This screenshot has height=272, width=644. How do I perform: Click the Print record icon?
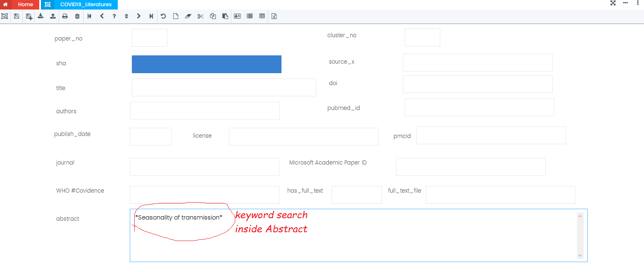[x=65, y=16]
